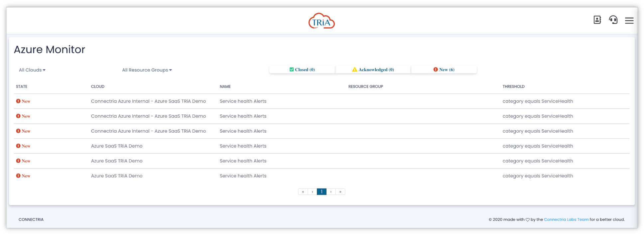Go to the first page of results
This screenshot has height=234, width=644.
click(303, 192)
